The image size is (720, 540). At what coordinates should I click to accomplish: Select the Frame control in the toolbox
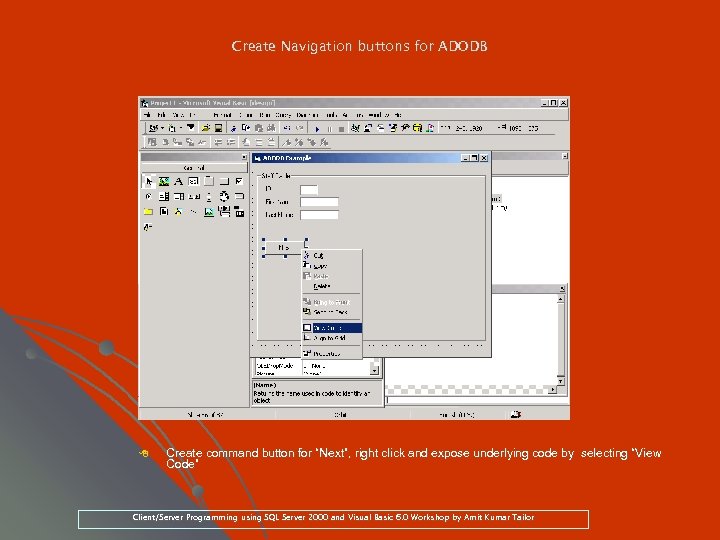(x=209, y=181)
